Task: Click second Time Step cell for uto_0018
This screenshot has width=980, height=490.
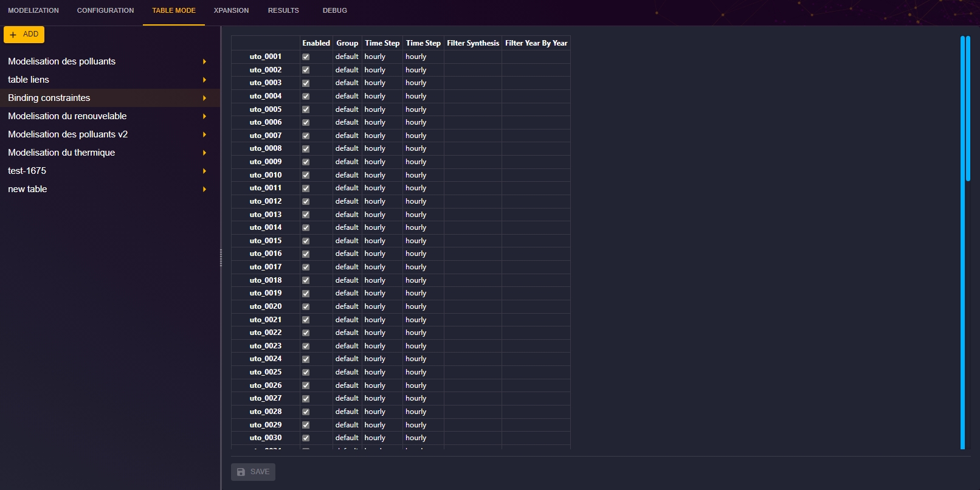Action: tap(423, 280)
